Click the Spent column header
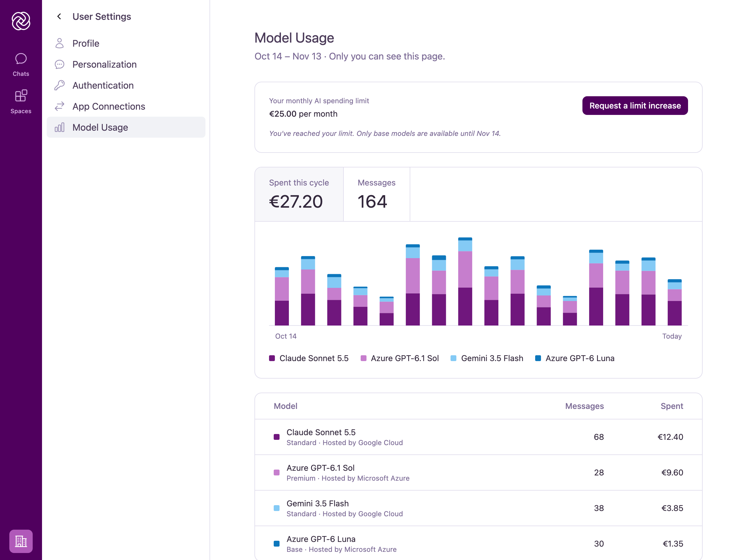The image size is (747, 560). coord(672,406)
